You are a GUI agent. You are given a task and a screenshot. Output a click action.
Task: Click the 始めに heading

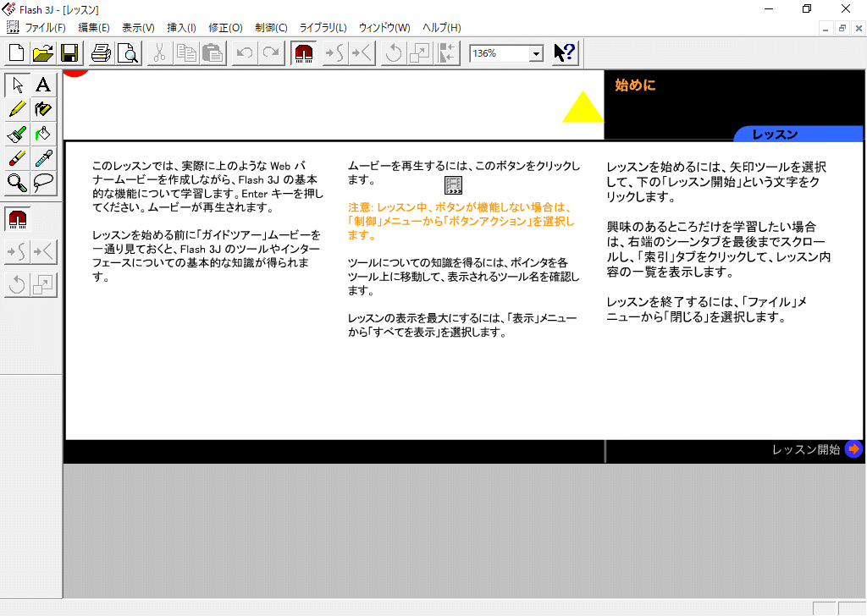pyautogui.click(x=635, y=85)
